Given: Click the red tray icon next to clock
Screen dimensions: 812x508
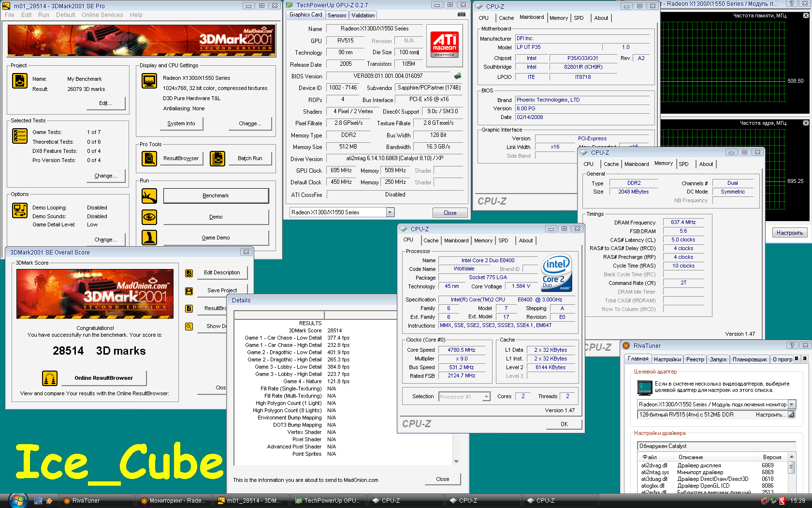Looking at the screenshot, I should (782, 501).
